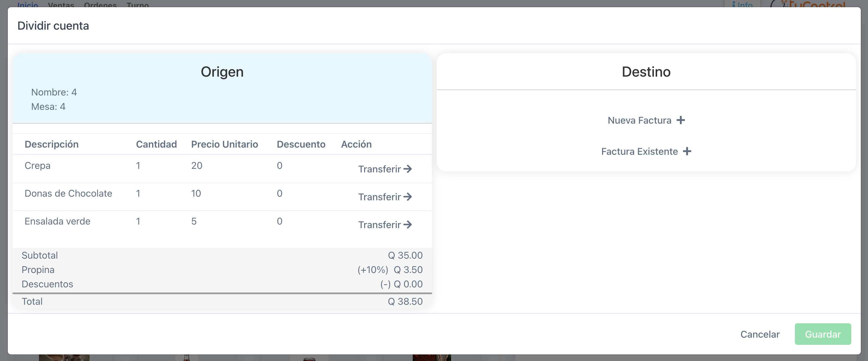Click the plus icon beside Factura Existente

click(x=687, y=151)
